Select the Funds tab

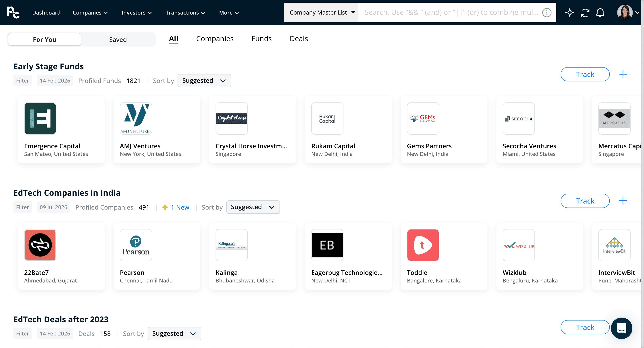click(x=261, y=39)
